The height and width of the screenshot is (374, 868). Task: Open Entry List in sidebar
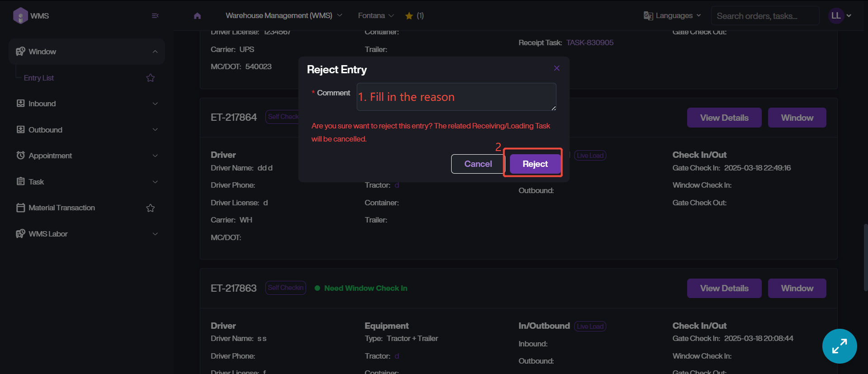click(x=39, y=78)
